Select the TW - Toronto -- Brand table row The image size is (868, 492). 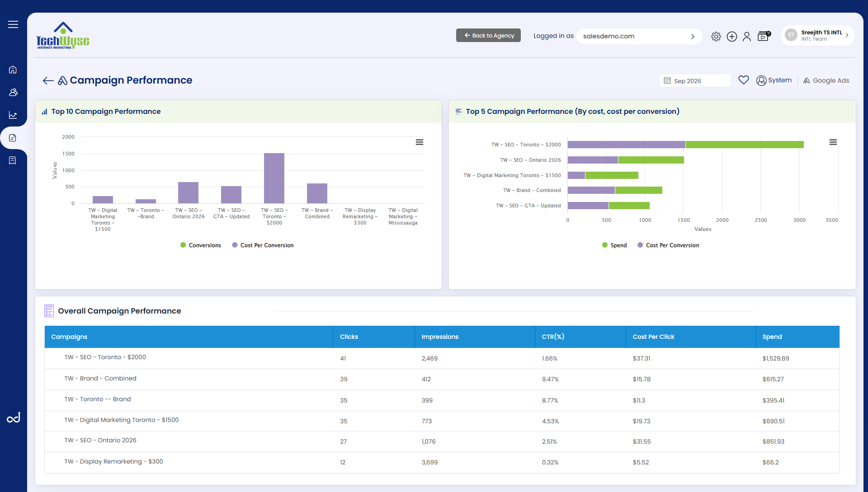click(442, 400)
